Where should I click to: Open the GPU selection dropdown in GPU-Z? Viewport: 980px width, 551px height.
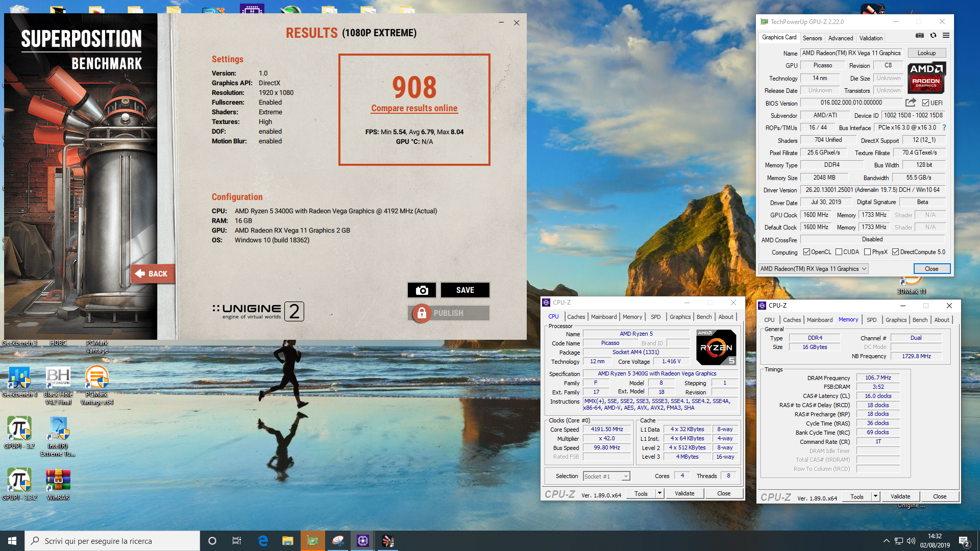coord(813,269)
